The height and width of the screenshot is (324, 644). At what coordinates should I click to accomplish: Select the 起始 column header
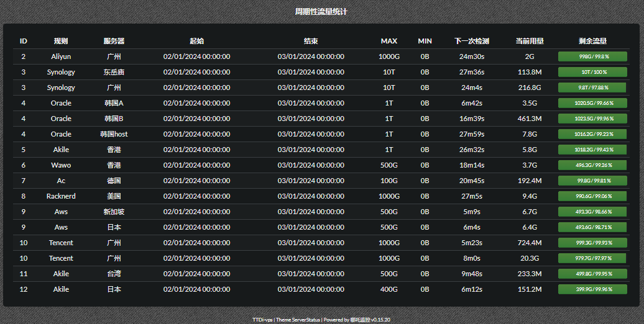point(196,41)
